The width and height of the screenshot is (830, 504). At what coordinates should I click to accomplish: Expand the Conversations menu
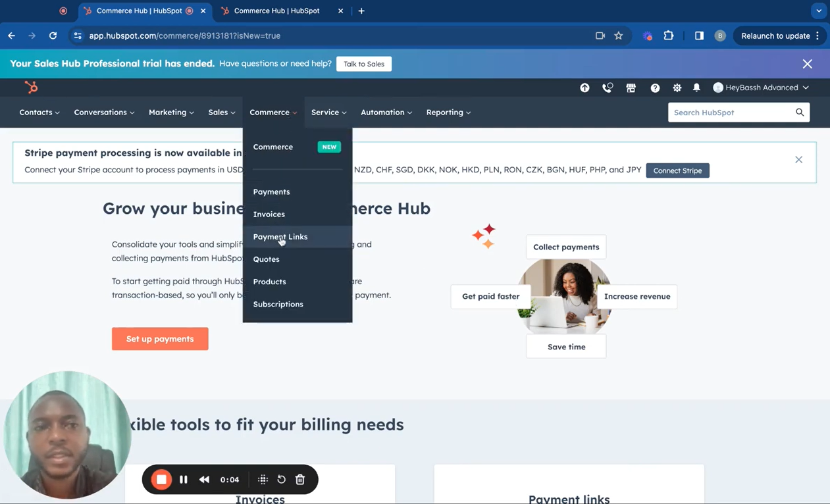point(104,113)
